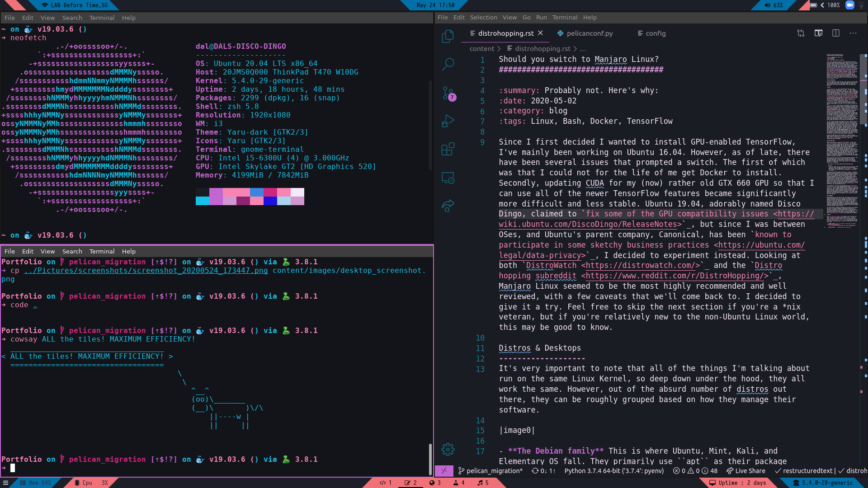Image resolution: width=868 pixels, height=488 pixels.
Task: Click the breadcrumb ellipsis segment
Action: tap(583, 48)
